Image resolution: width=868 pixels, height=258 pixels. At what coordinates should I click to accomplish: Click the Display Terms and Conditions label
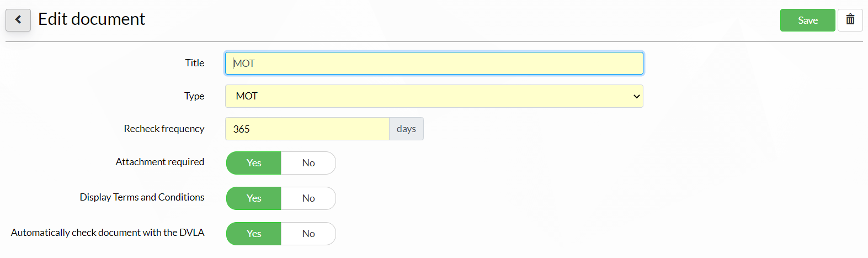coord(142,197)
